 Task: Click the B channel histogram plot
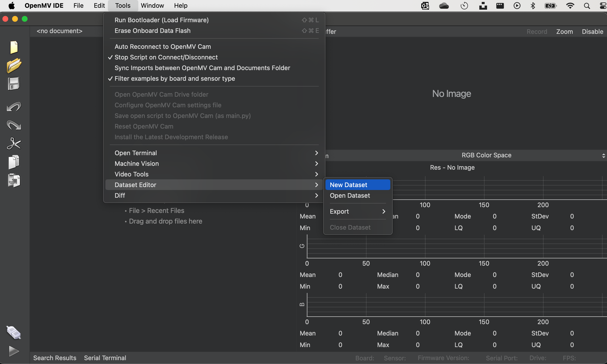pyautogui.click(x=456, y=305)
